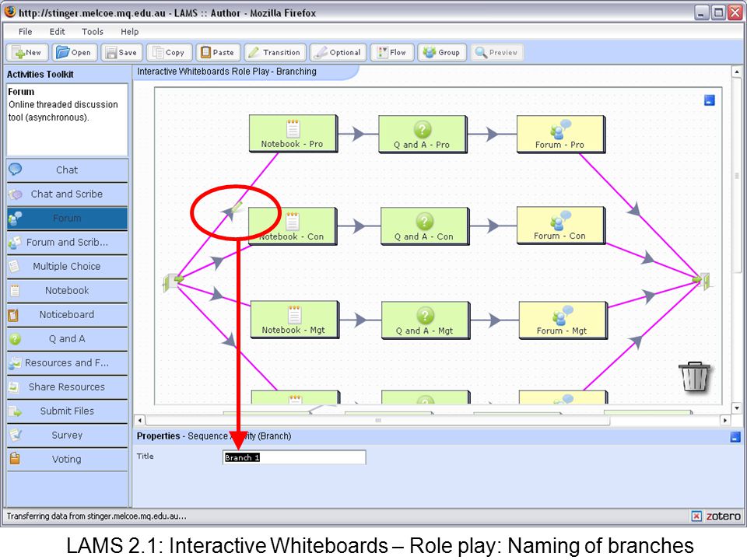Image resolution: width=747 pixels, height=560 pixels.
Task: Select the Q and A toolkit item
Action: [x=67, y=339]
